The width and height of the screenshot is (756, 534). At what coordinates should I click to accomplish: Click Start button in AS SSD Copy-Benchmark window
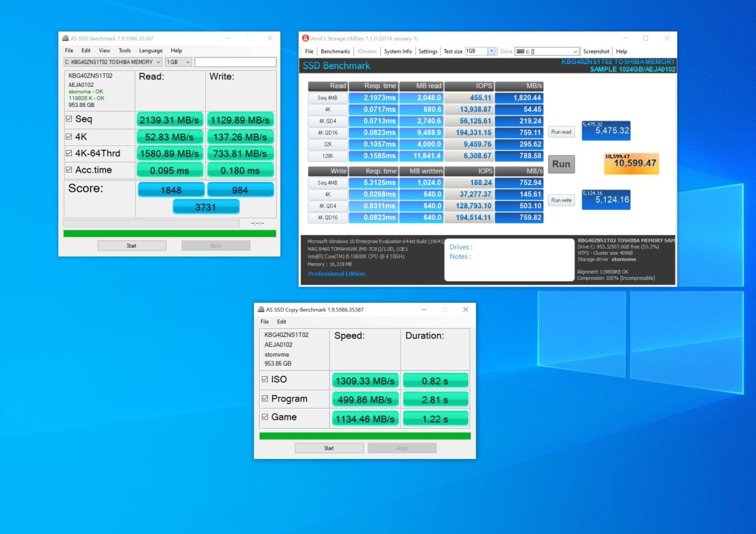(329, 448)
